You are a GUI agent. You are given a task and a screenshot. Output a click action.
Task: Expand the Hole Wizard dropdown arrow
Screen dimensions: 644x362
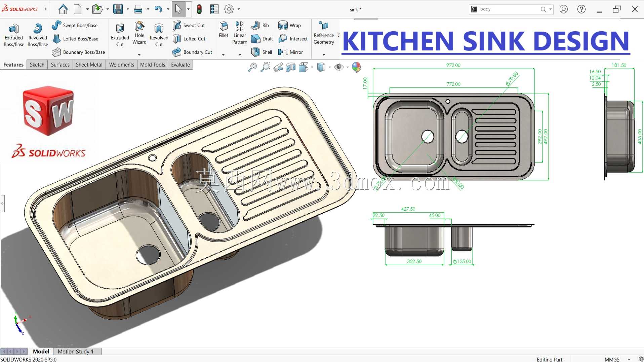click(x=139, y=55)
